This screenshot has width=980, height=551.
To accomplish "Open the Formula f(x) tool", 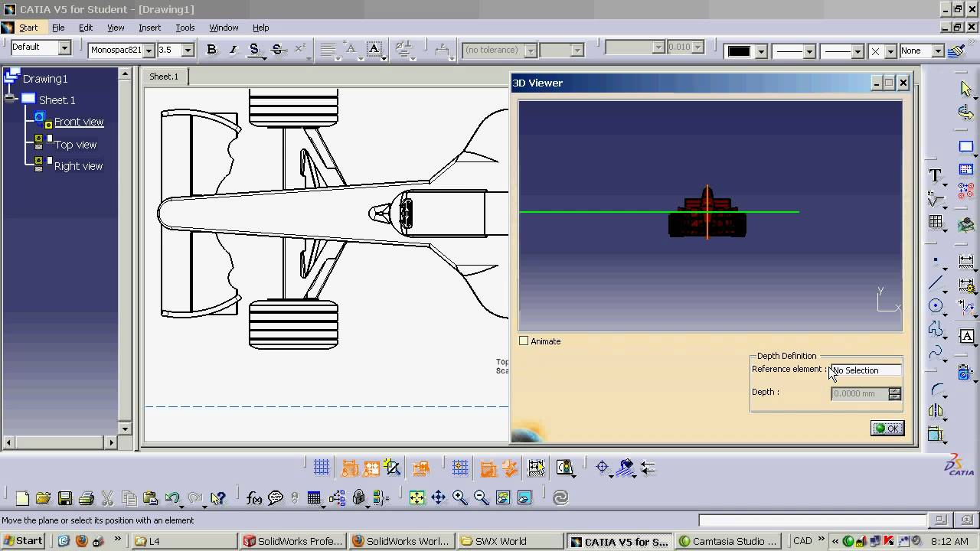I will [254, 498].
